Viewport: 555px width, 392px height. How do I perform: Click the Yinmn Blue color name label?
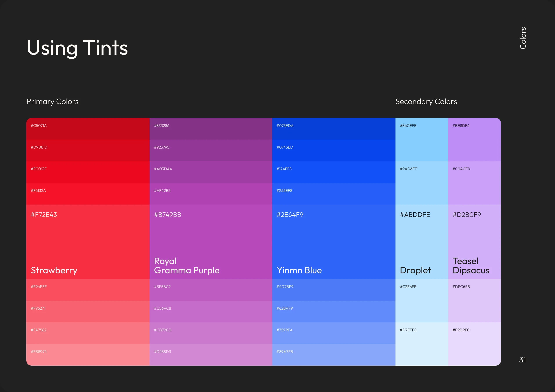(x=299, y=270)
